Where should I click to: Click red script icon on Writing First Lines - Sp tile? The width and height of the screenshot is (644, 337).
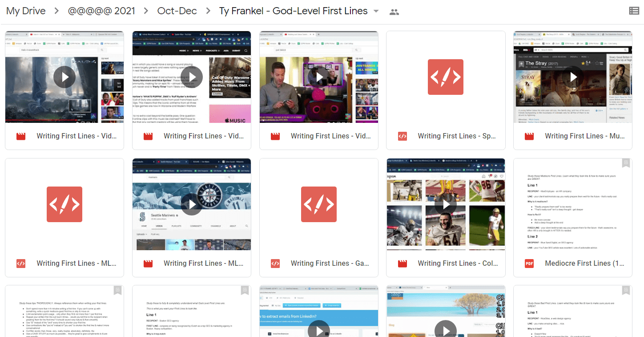[x=446, y=77]
